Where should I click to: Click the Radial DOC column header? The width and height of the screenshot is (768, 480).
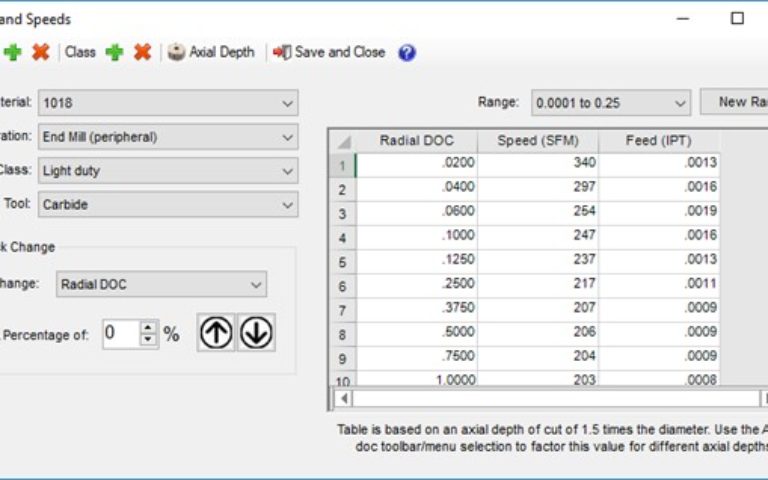pyautogui.click(x=417, y=141)
